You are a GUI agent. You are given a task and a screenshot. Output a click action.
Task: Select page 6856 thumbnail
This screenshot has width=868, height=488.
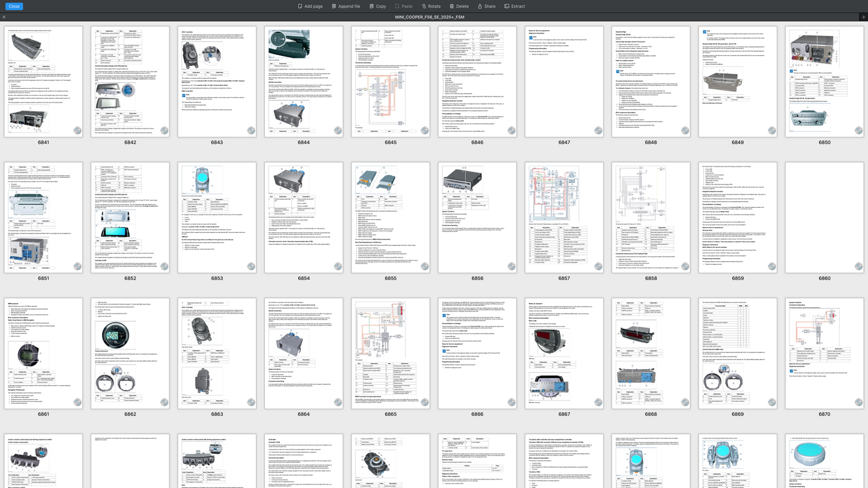[x=478, y=217]
